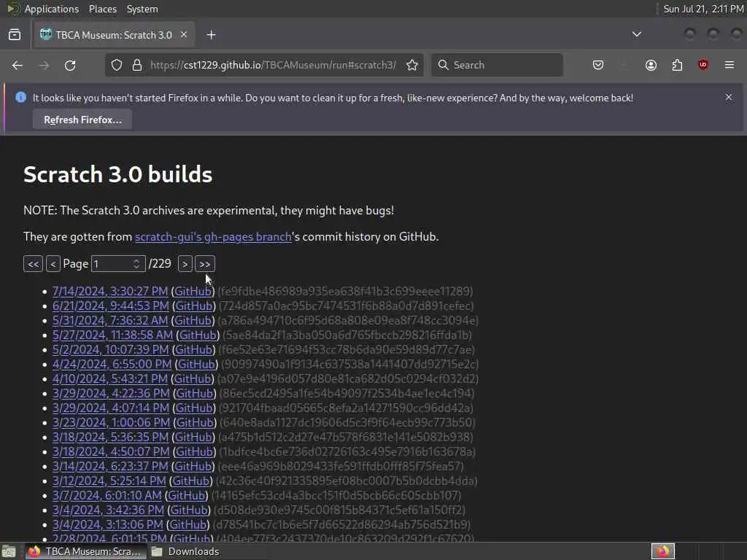Screen dimensions: 747x560
Task: Click search magnifier icon in search box
Action: pos(443,65)
